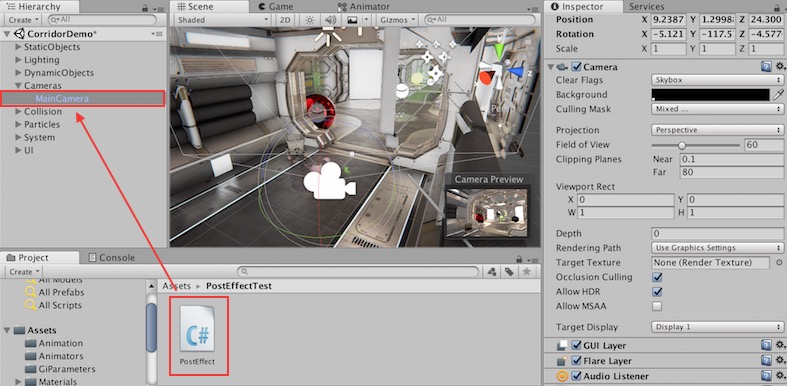This screenshot has height=386, width=787.
Task: Toggle 2D view mode
Action: click(285, 20)
